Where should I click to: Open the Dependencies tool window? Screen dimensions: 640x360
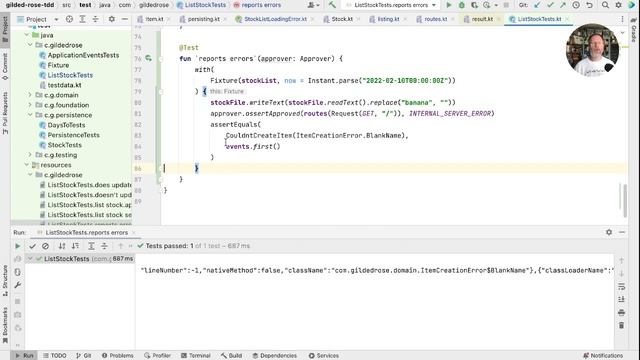(x=275, y=356)
